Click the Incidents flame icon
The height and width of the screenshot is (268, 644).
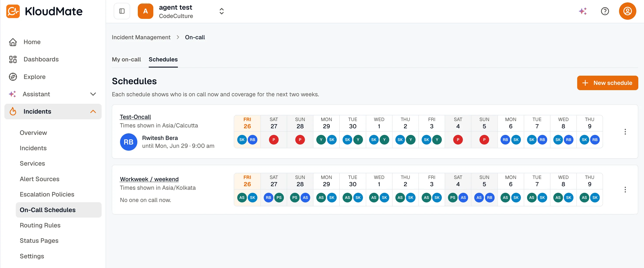tap(13, 111)
